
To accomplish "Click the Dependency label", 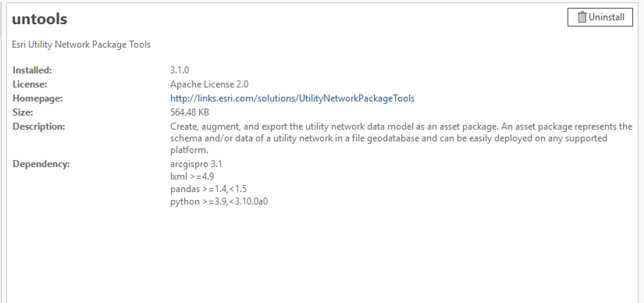I will [41, 164].
